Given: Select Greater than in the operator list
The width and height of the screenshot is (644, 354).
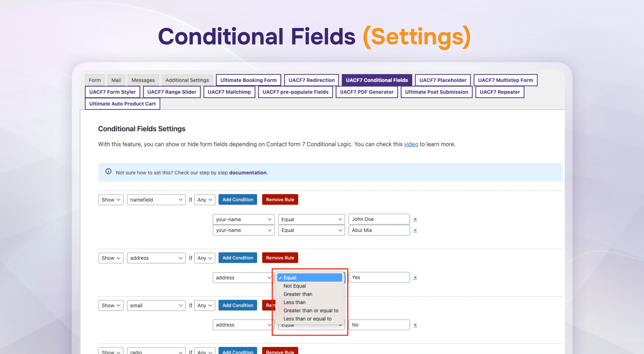Looking at the screenshot, I should click(x=309, y=294).
